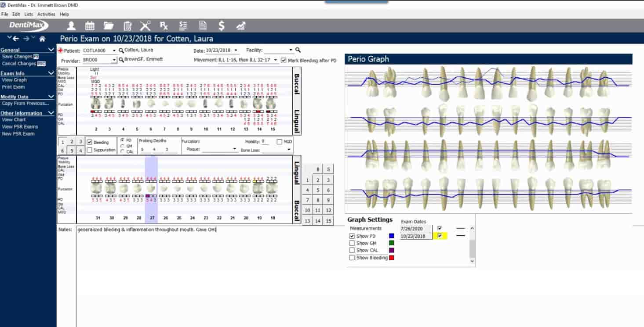Open the Rx prescriptions icon

[x=164, y=25]
